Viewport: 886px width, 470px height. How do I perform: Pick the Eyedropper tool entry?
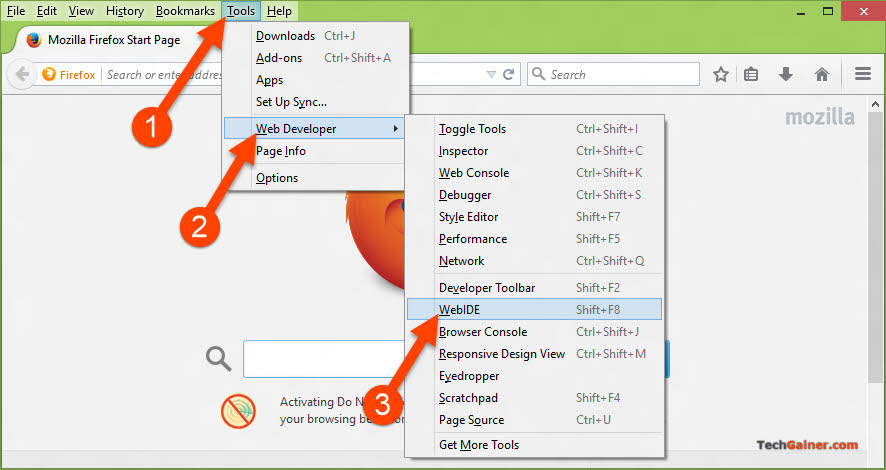pos(535,376)
